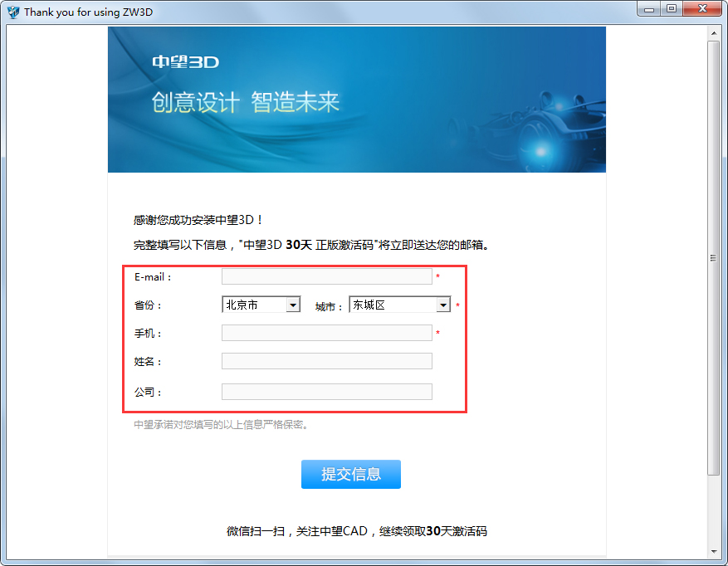Click the E-mail input field
The image size is (728, 566).
[x=327, y=276]
